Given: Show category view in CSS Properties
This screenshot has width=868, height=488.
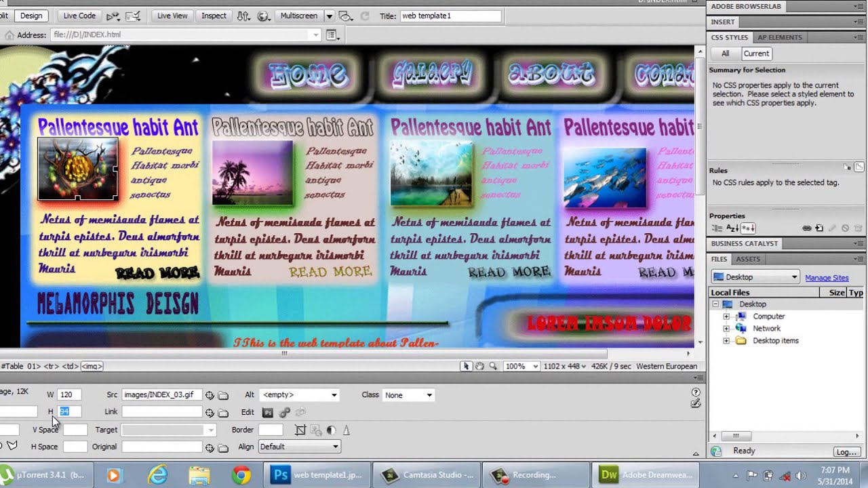Looking at the screenshot, I should pyautogui.click(x=716, y=228).
